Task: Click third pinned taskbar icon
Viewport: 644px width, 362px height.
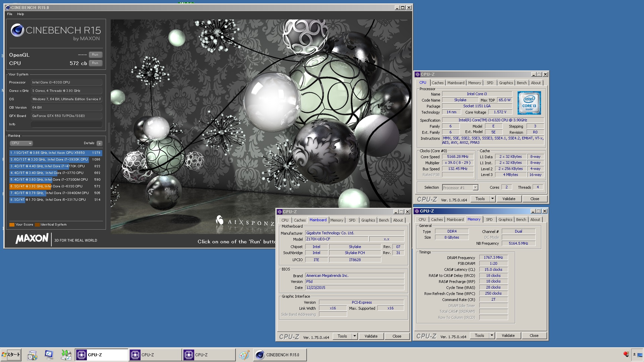Action: pyautogui.click(x=66, y=355)
